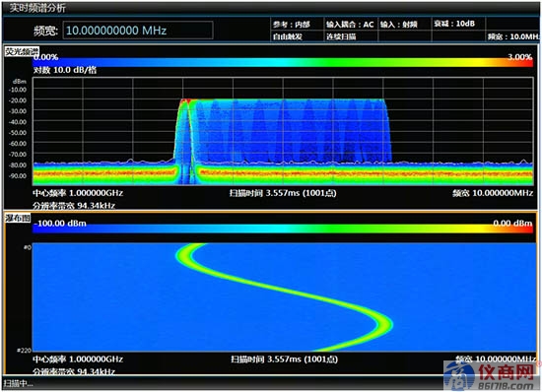
Task: Select the 瀑布图 panel tab
Action: click(x=18, y=218)
